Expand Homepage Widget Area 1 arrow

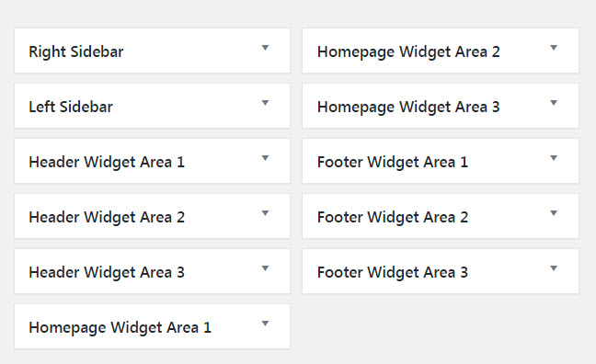point(265,324)
